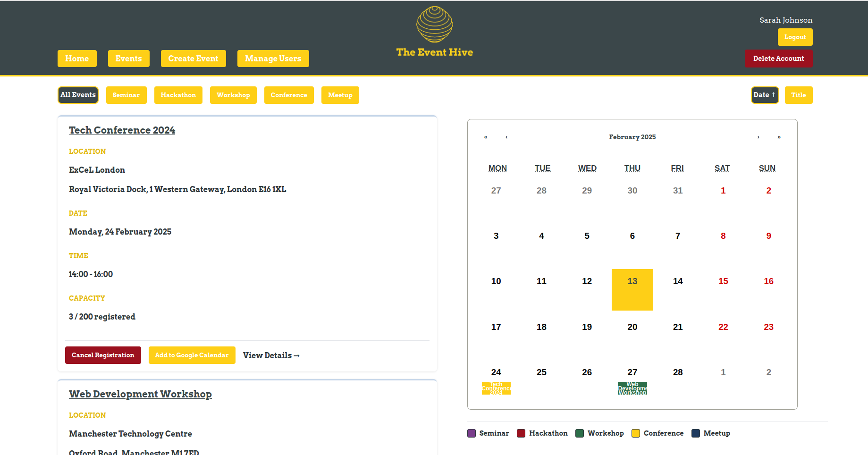Image resolution: width=868 pixels, height=455 pixels.
Task: Click Hackathon red legend swatch
Action: [521, 433]
